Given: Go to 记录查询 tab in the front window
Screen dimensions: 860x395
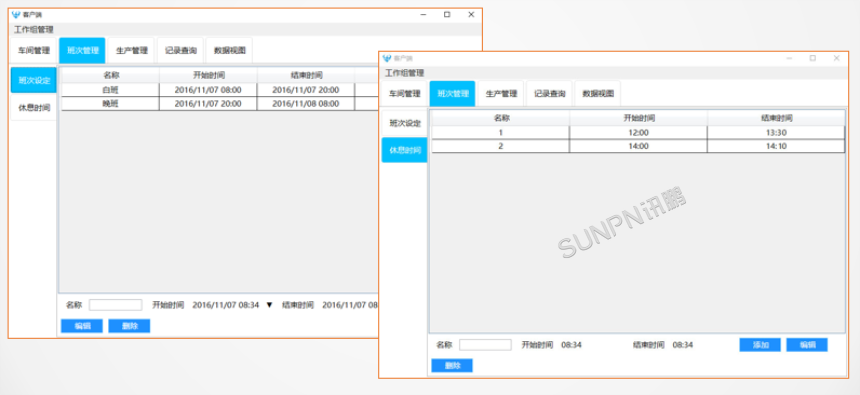Looking at the screenshot, I should click(x=550, y=93).
